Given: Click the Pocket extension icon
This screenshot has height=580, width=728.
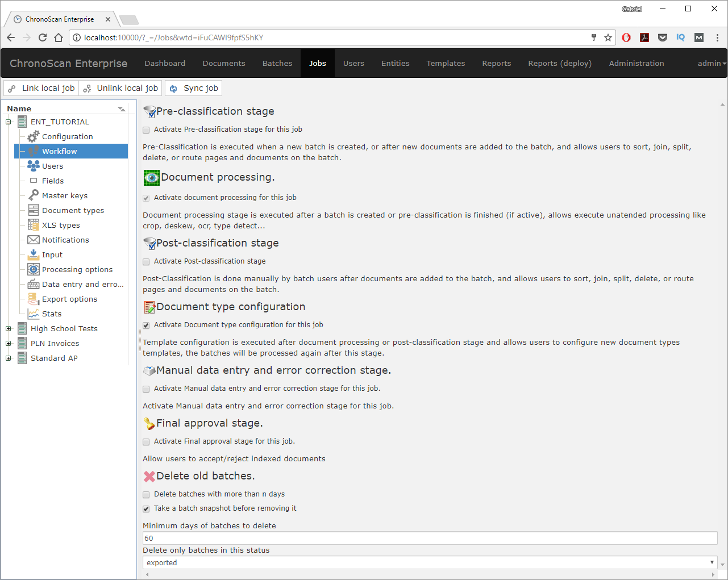Looking at the screenshot, I should 663,37.
